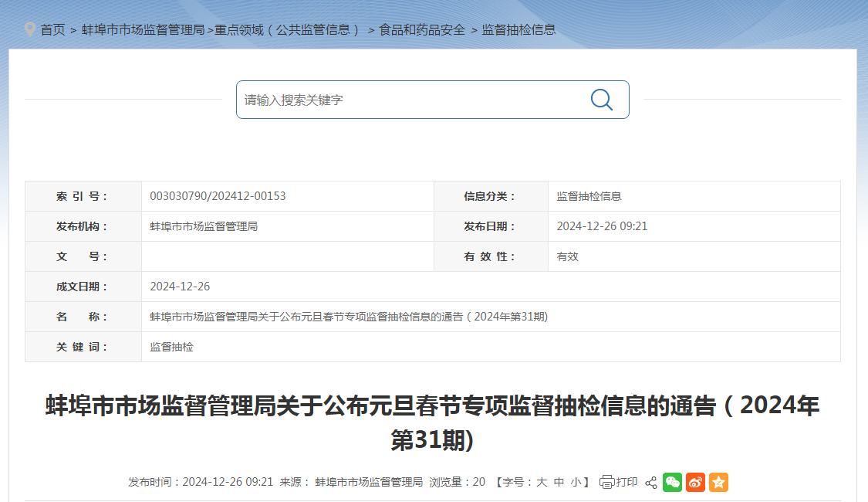Share via green WeChat icon

(672, 482)
